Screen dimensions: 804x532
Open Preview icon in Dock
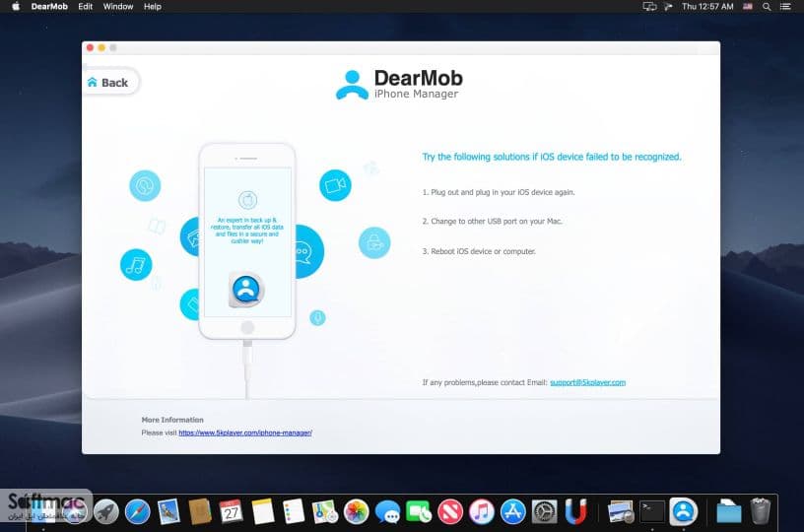621,511
